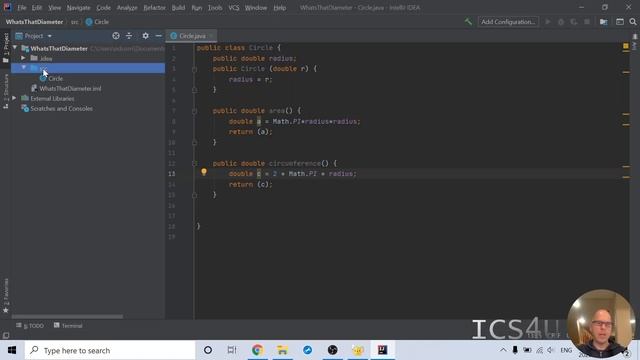Open the Window menu
Viewport: 640px width, 360px height.
(256, 8)
